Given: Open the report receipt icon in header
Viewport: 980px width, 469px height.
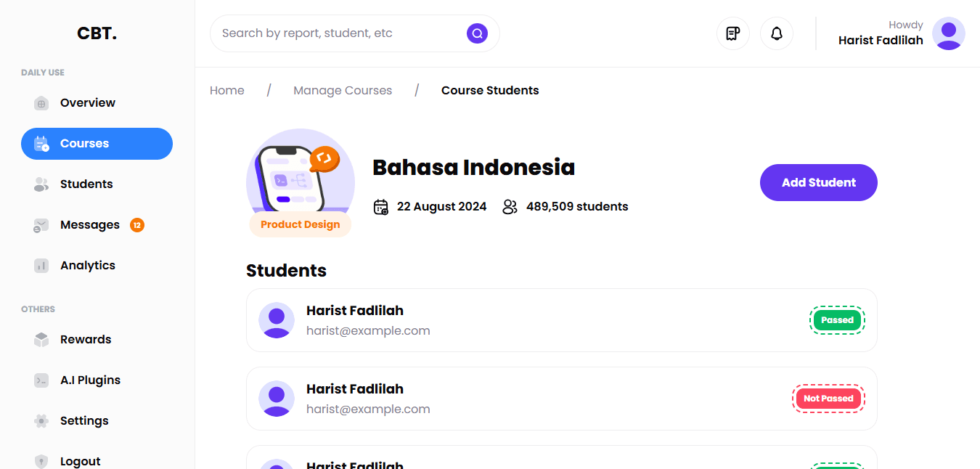Looking at the screenshot, I should click(733, 33).
